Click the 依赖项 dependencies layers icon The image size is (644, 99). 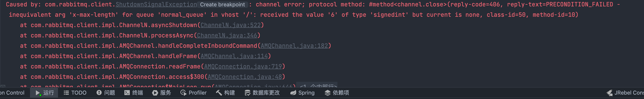tap(327, 93)
